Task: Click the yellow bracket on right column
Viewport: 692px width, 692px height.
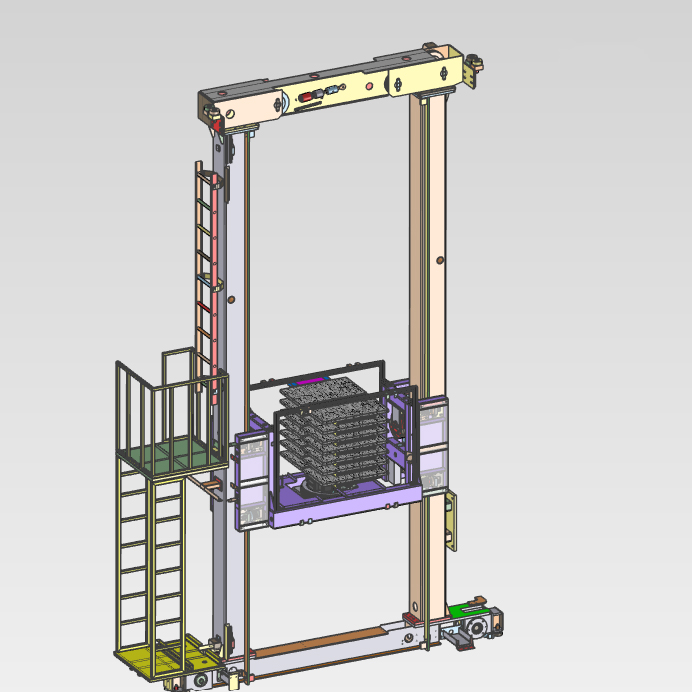Action: click(452, 518)
